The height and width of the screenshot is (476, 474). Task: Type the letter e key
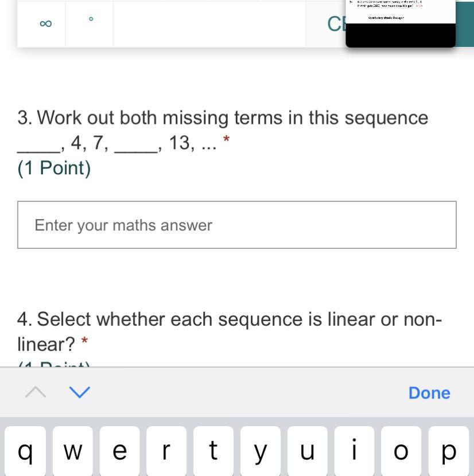[x=119, y=451]
